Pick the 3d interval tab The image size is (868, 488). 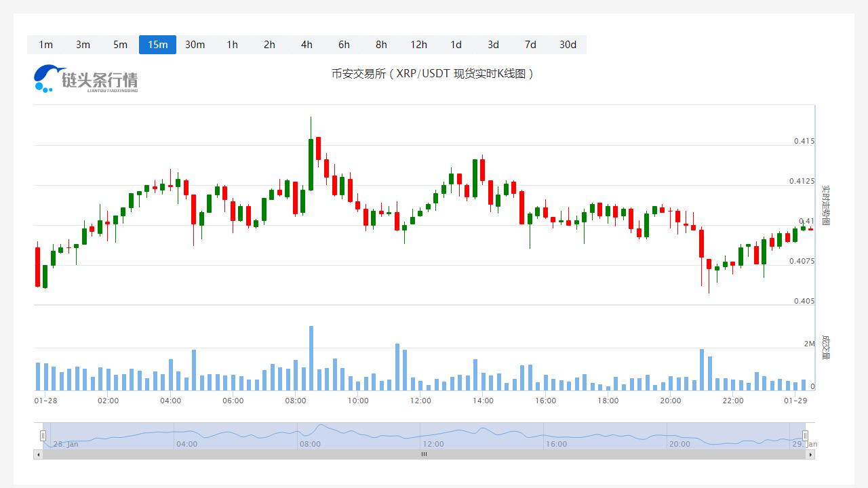click(493, 45)
